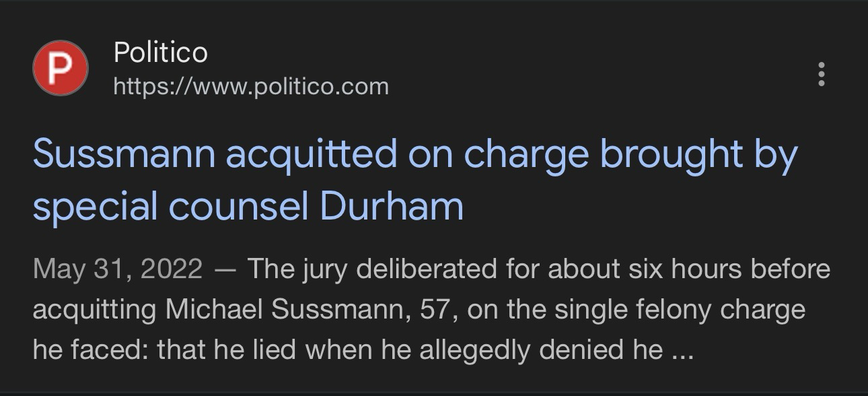Click the em dash after the date

click(x=225, y=269)
